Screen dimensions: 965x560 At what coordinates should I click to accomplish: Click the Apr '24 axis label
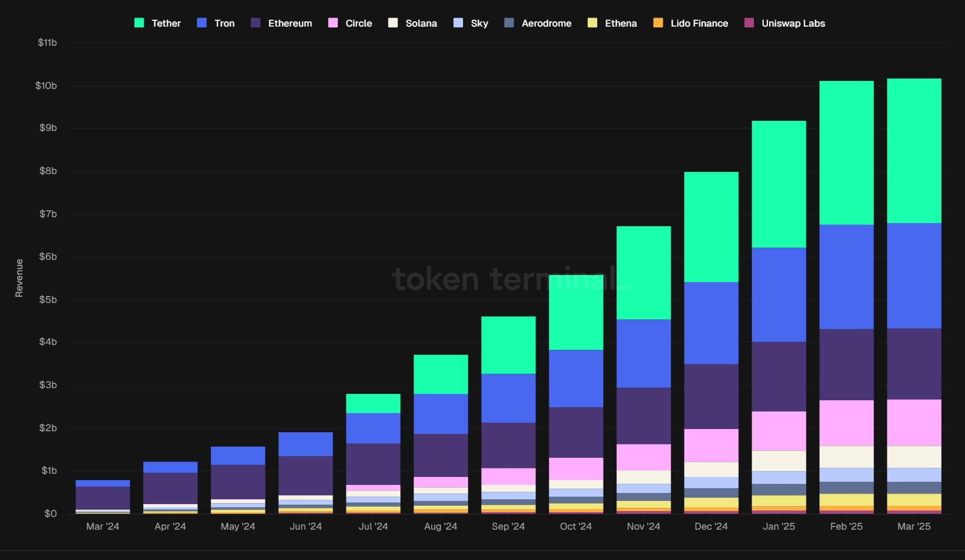[170, 526]
